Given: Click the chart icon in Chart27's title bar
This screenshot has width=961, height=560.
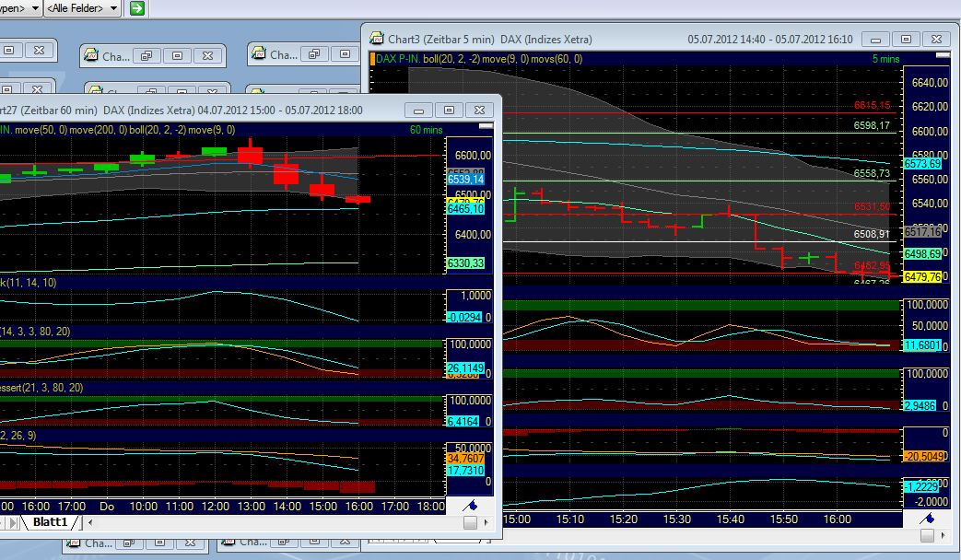Looking at the screenshot, I should point(3,109).
